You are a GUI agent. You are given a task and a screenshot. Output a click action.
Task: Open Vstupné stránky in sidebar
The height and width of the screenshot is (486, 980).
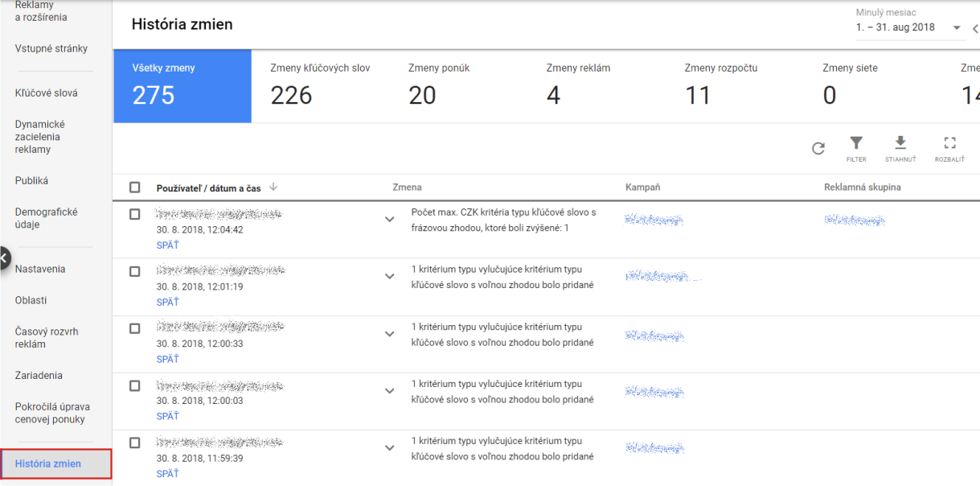tap(51, 48)
